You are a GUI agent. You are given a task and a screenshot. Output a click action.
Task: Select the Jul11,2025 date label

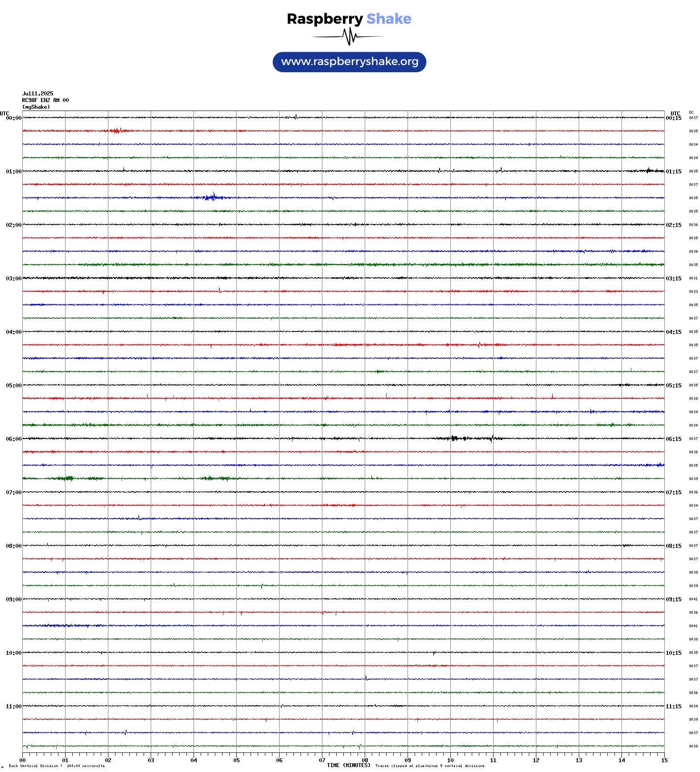(38, 94)
